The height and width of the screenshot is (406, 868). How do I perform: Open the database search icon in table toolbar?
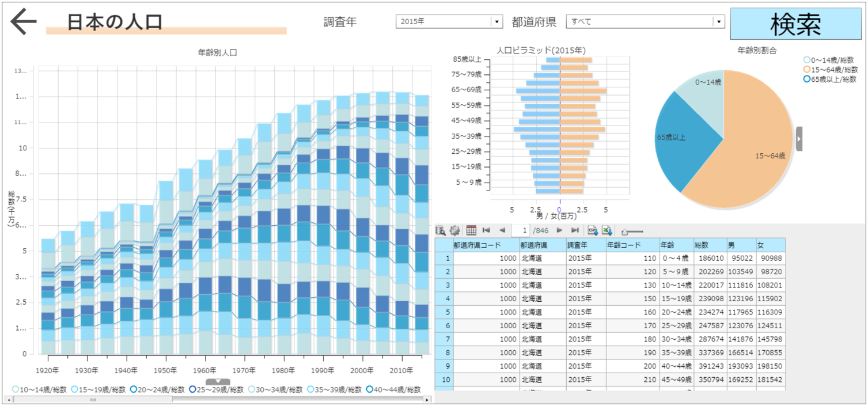tap(441, 230)
